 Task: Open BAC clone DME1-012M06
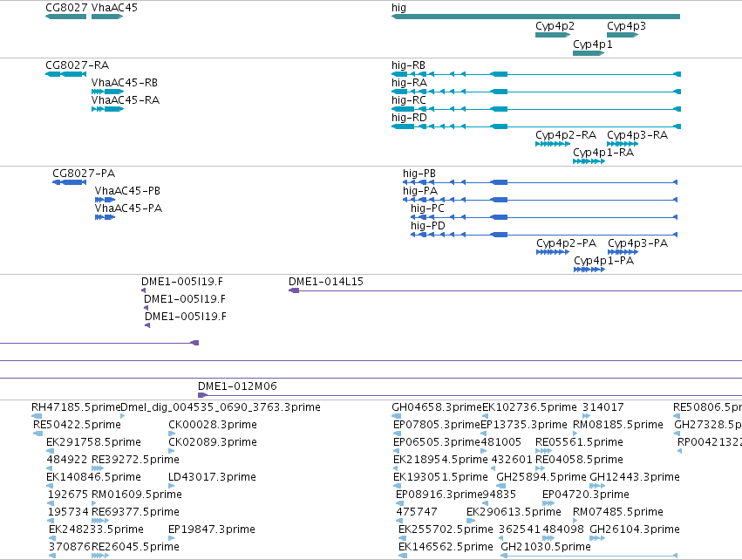point(470,395)
